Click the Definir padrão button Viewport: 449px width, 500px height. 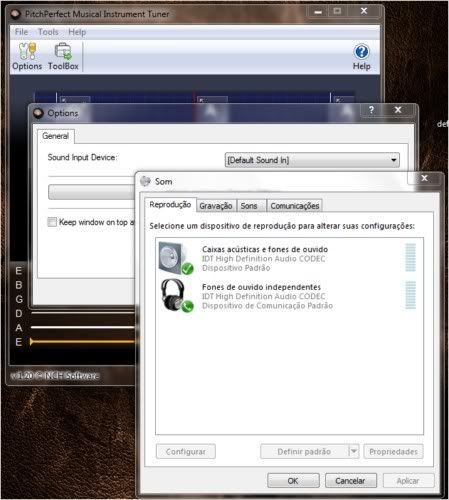(304, 452)
